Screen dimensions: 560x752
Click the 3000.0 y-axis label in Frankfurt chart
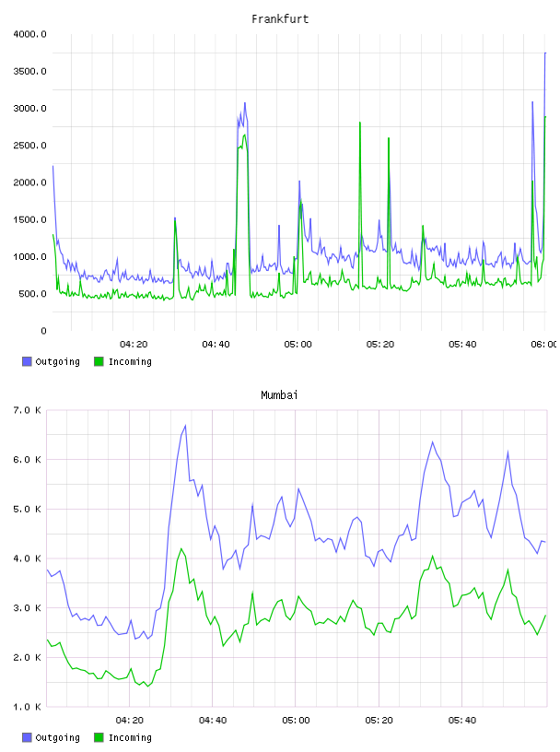pyautogui.click(x=29, y=109)
